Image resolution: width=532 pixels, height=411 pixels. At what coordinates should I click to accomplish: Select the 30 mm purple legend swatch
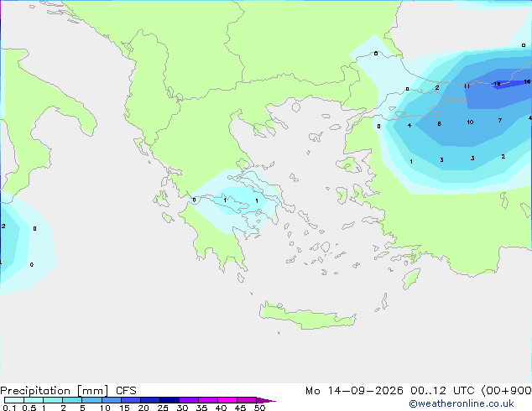point(188,400)
